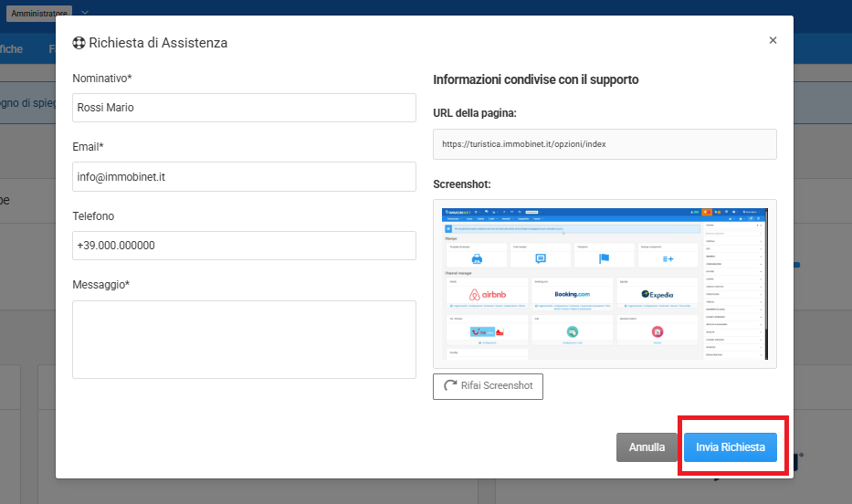Click the list-plus icon in the screenshot preview
The height and width of the screenshot is (504, 852).
(668, 258)
